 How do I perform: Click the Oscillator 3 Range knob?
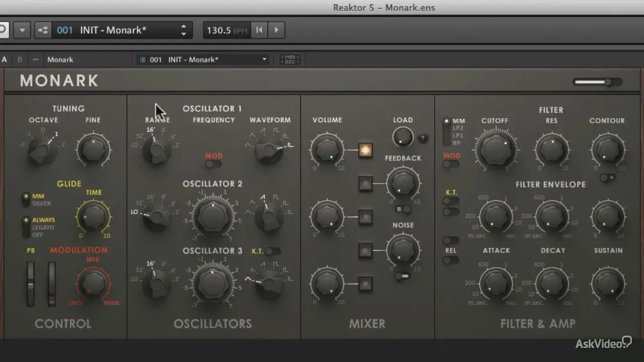[x=156, y=283]
